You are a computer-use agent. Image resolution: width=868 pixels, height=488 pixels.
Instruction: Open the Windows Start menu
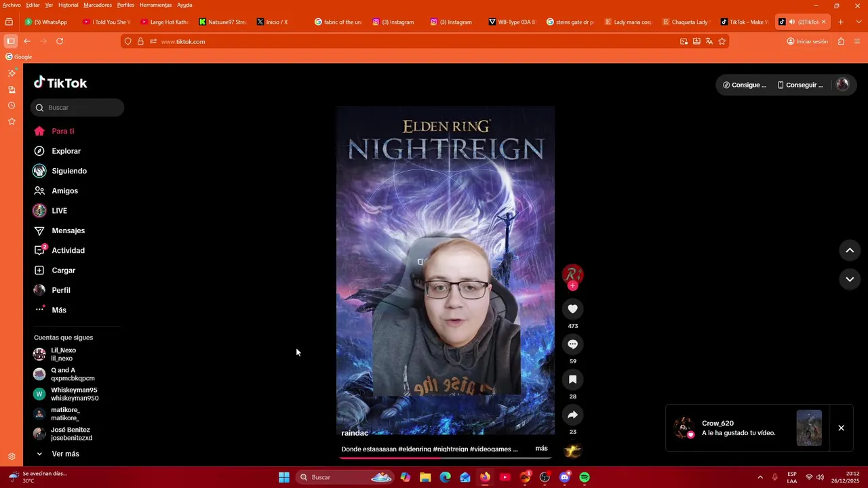tap(283, 477)
